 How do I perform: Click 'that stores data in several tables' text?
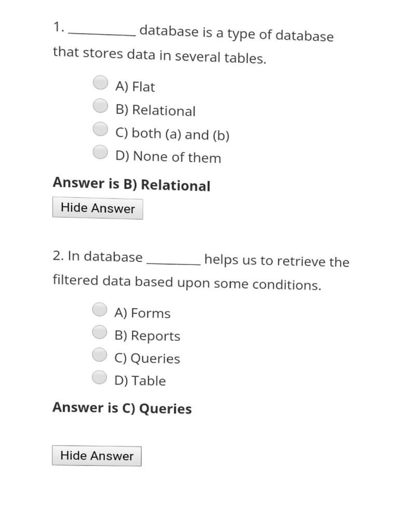click(159, 56)
